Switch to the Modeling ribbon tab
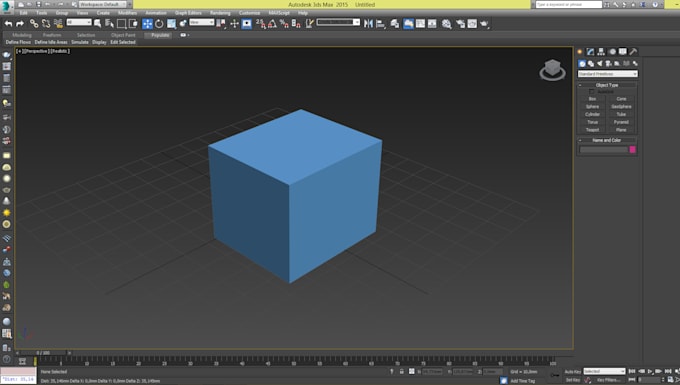Viewport: 680px width, 385px height. pos(22,35)
